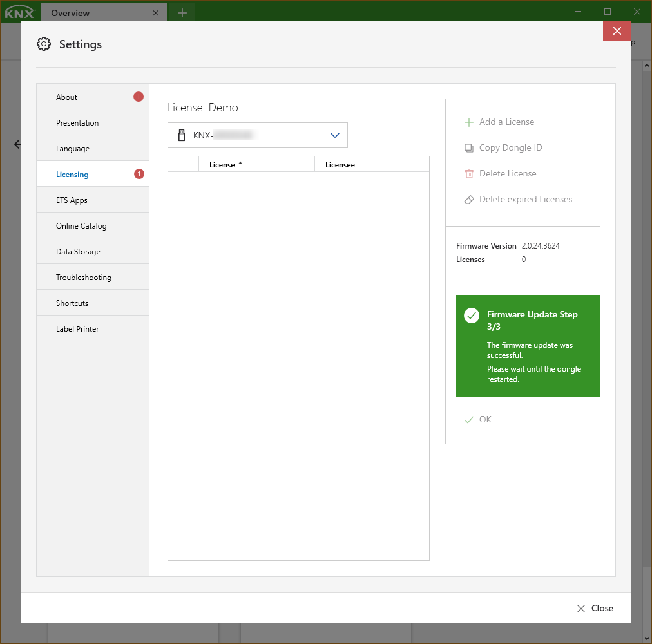
Task: Click the firmware success checkmark icon
Action: 472,316
